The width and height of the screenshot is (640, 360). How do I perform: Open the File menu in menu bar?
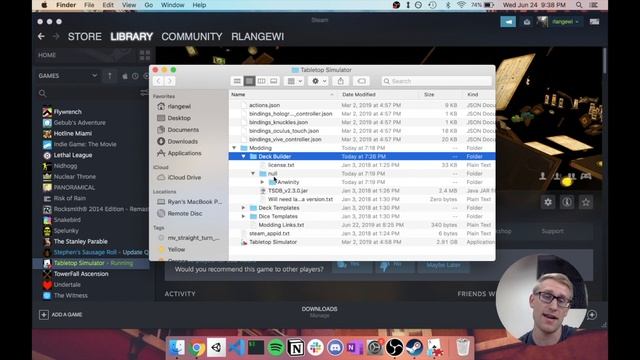(x=89, y=5)
